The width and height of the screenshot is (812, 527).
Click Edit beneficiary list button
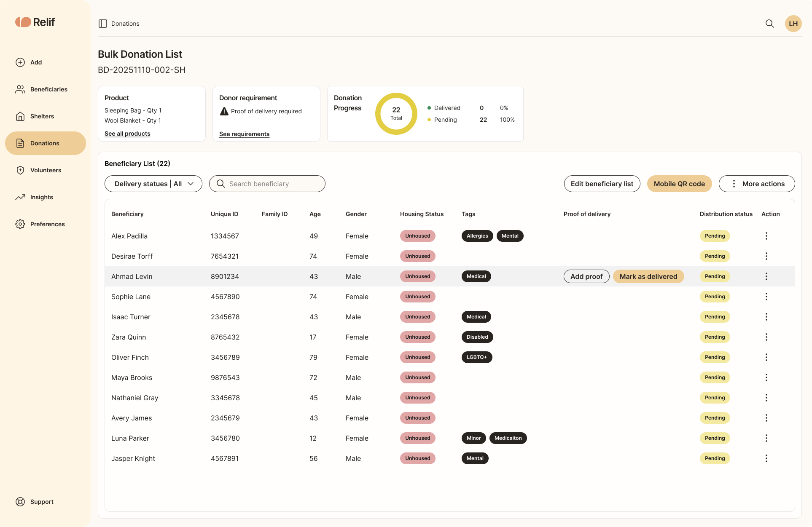pyautogui.click(x=602, y=184)
